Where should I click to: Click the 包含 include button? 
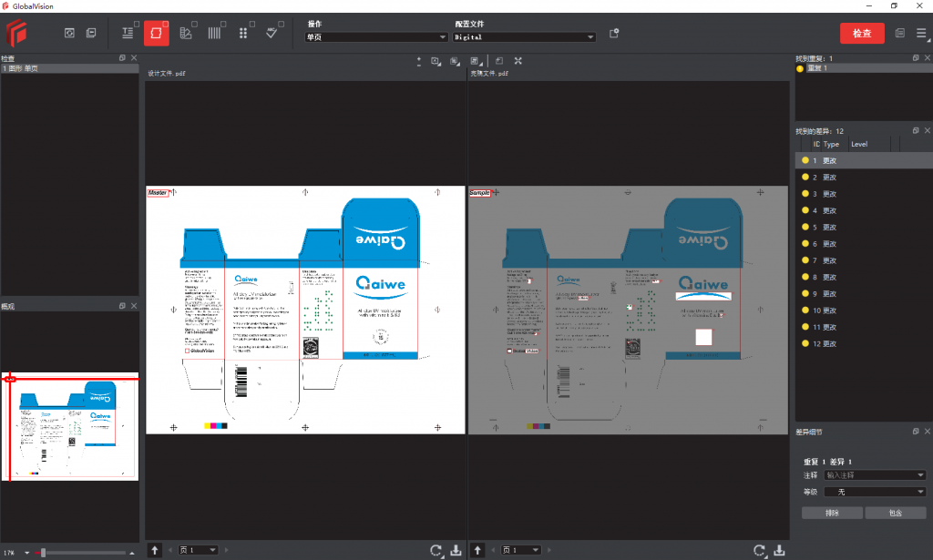click(896, 513)
